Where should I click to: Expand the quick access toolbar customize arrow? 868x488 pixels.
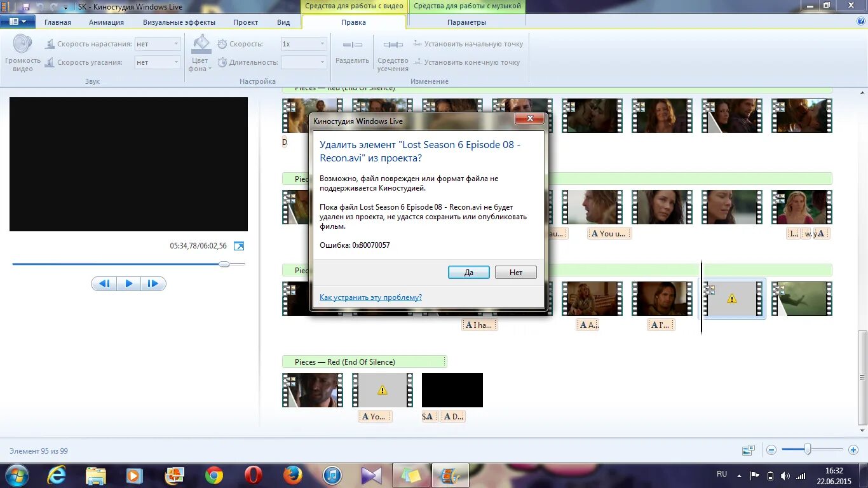click(66, 7)
